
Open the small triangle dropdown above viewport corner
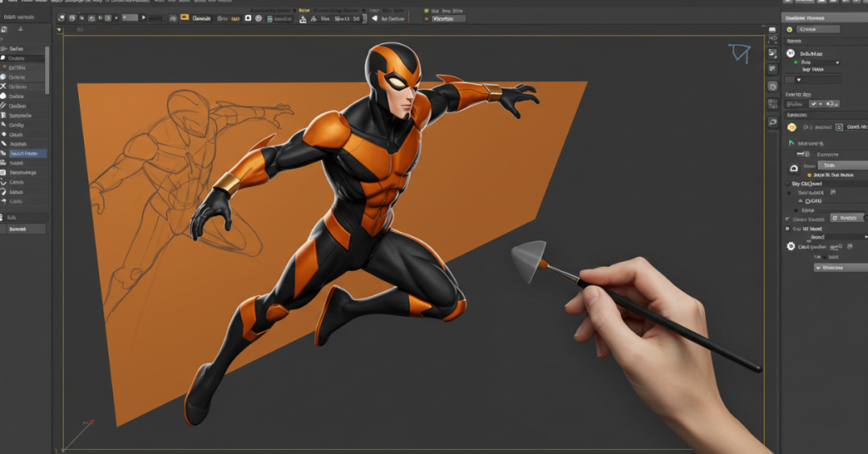[59, 30]
